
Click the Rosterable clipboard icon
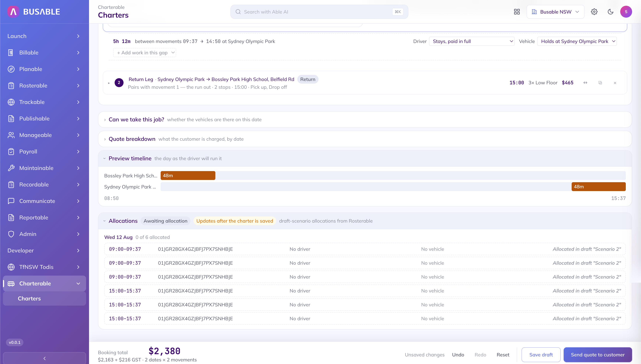(11, 85)
